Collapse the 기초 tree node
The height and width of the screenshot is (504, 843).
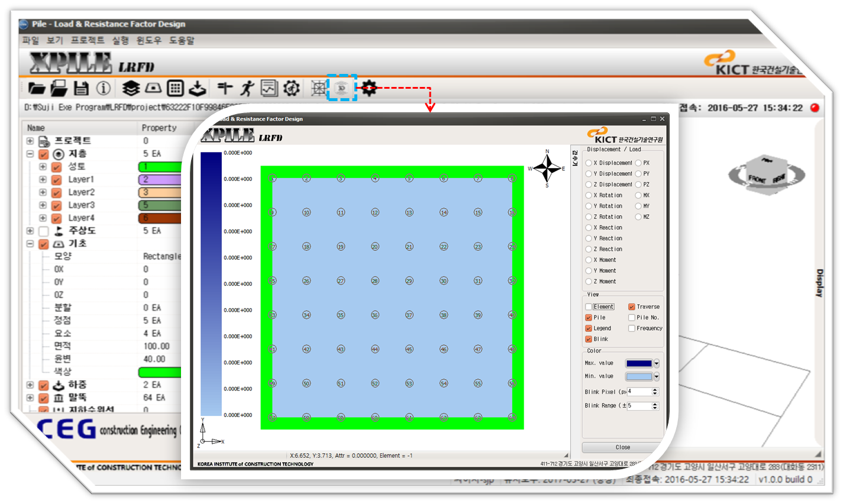point(30,244)
